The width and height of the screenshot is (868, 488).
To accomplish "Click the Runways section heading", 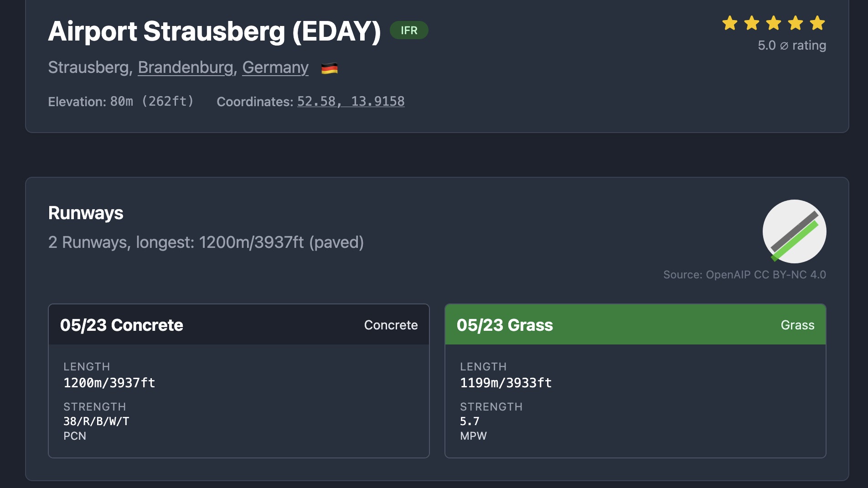I will [86, 213].
